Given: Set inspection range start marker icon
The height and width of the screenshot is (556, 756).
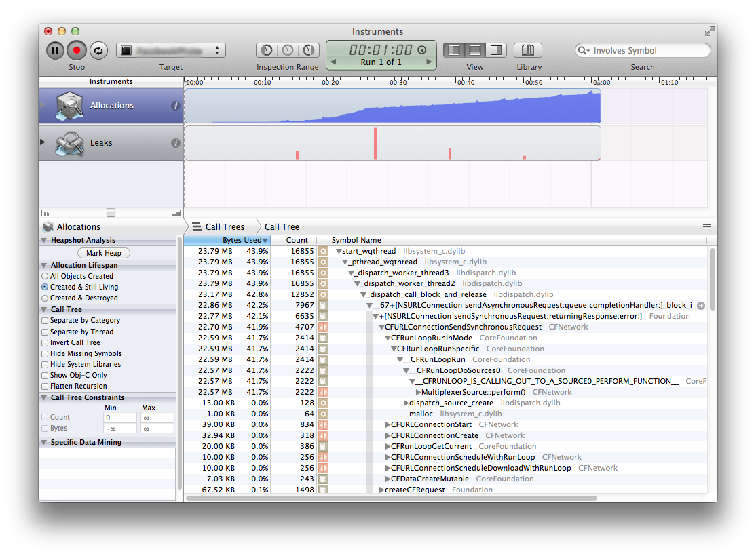Looking at the screenshot, I should tap(267, 50).
